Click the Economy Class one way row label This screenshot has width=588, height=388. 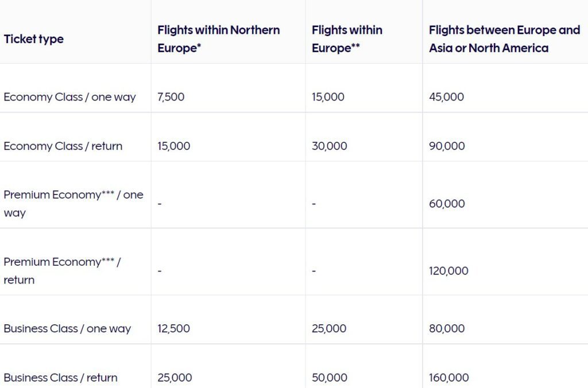pyautogui.click(x=69, y=97)
